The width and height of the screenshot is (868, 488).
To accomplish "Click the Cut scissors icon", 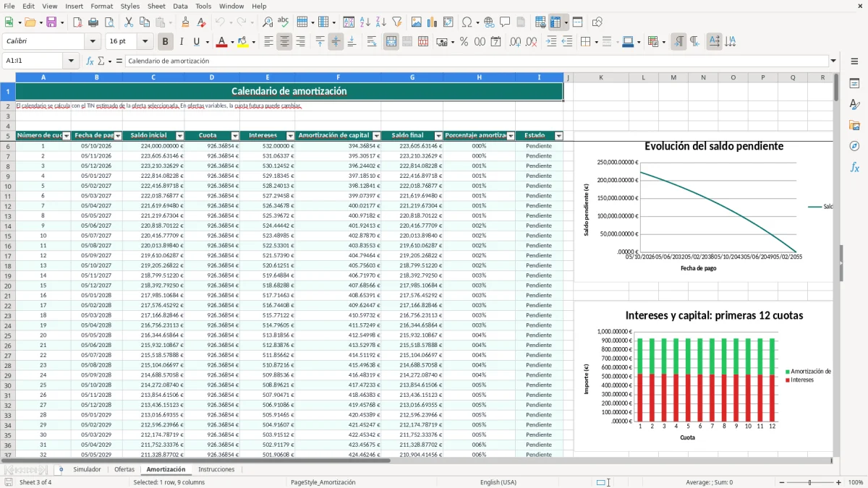I will pyautogui.click(x=128, y=22).
